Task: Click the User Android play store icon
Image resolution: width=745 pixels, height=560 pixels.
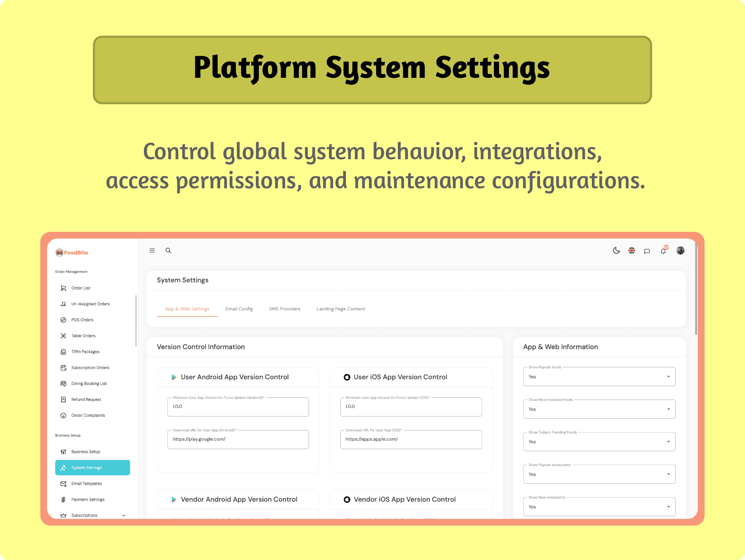Action: click(x=174, y=377)
